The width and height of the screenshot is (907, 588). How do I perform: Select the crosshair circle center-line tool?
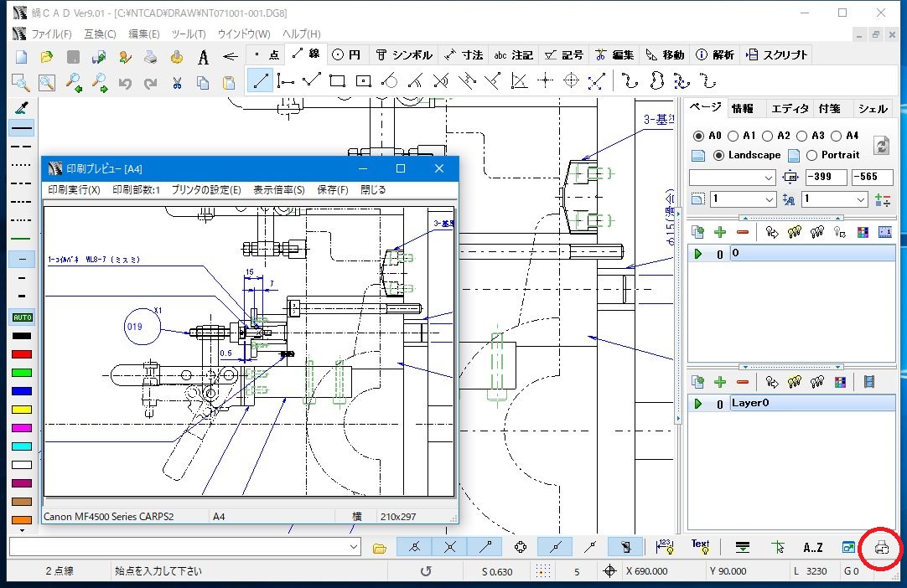point(571,80)
